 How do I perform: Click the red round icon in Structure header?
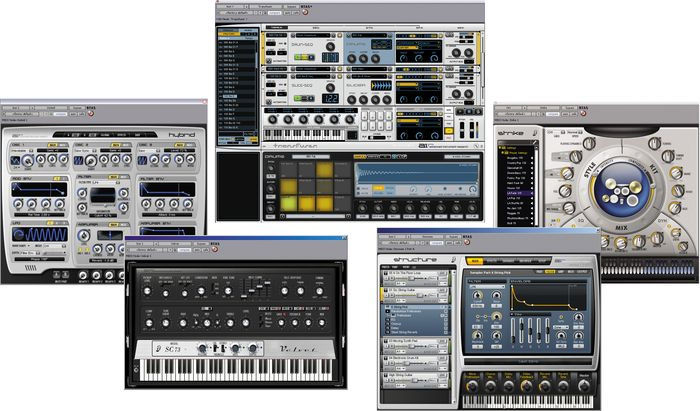(x=467, y=242)
